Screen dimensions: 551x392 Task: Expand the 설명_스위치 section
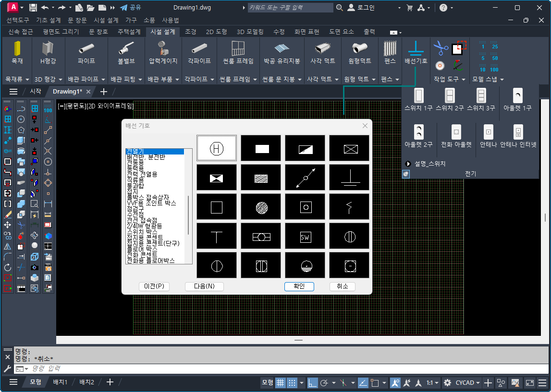[x=409, y=164]
